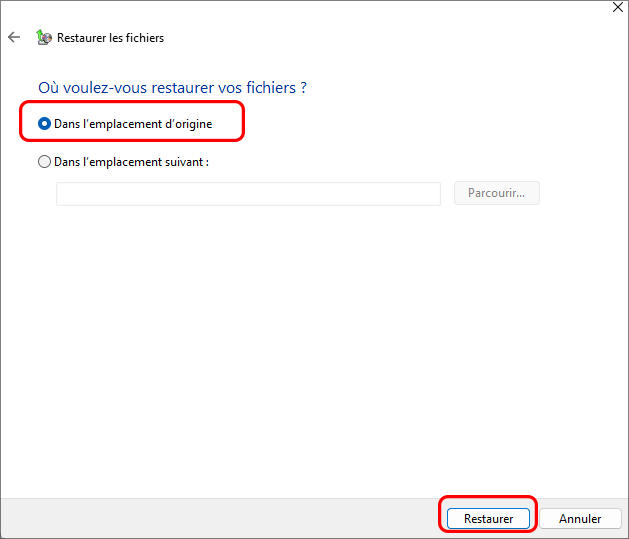Click inside the destination path text field
Image resolution: width=629 pixels, height=539 pixels.
[x=248, y=194]
